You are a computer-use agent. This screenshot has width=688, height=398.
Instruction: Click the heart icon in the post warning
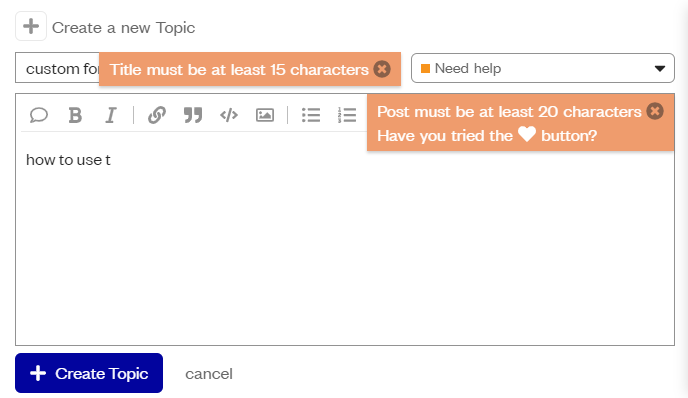click(x=527, y=134)
